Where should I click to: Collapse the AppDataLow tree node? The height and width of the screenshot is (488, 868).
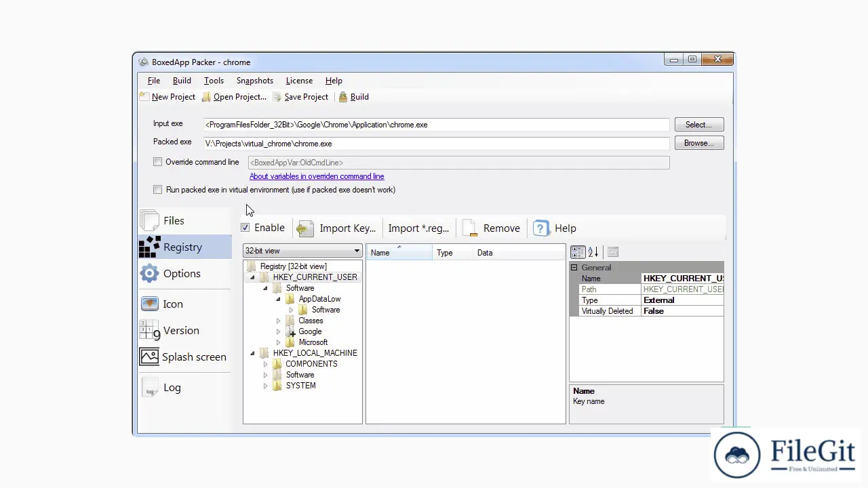[278, 299]
